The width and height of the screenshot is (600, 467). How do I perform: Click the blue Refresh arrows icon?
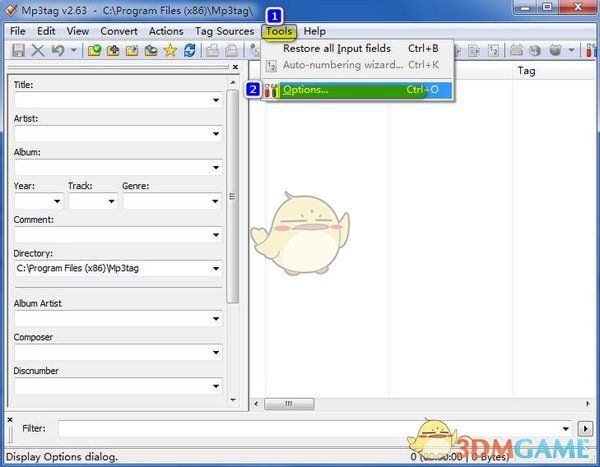click(x=189, y=50)
